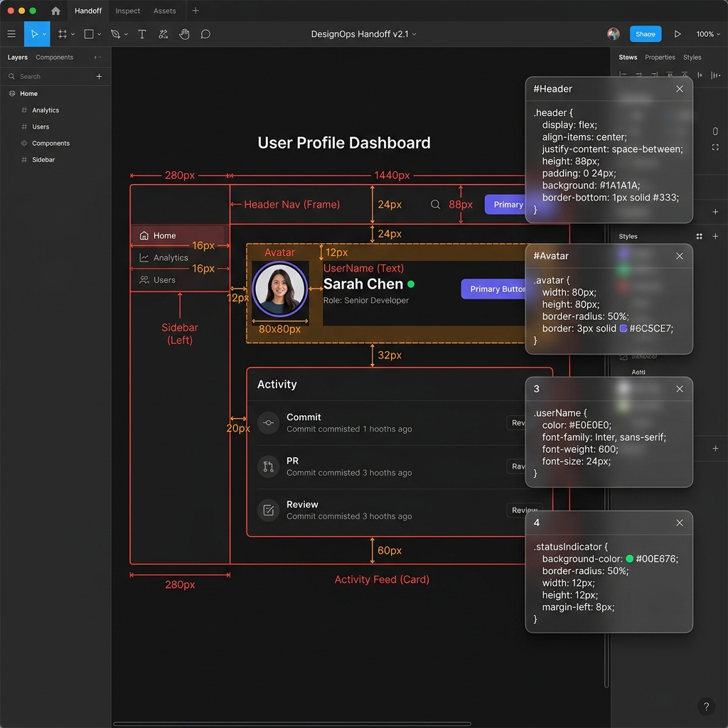728x728 pixels.
Task: Close the #Avatar code popup
Action: coord(679,256)
